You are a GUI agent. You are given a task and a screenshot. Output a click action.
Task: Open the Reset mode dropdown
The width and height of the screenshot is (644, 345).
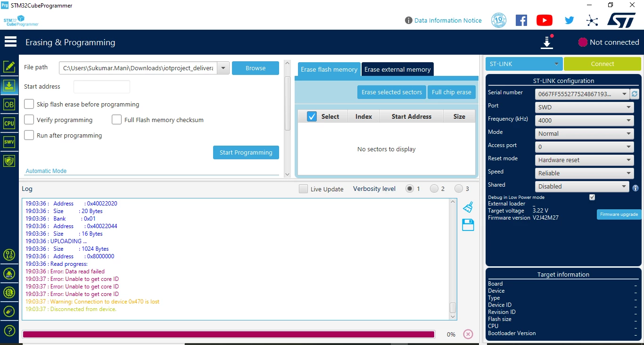click(585, 160)
